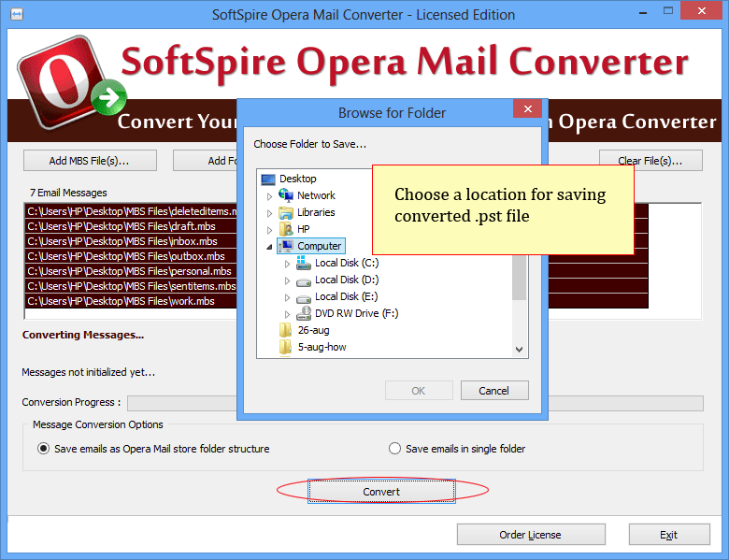Click the Desktop icon in folder tree
The width and height of the screenshot is (729, 560).
pos(268,179)
